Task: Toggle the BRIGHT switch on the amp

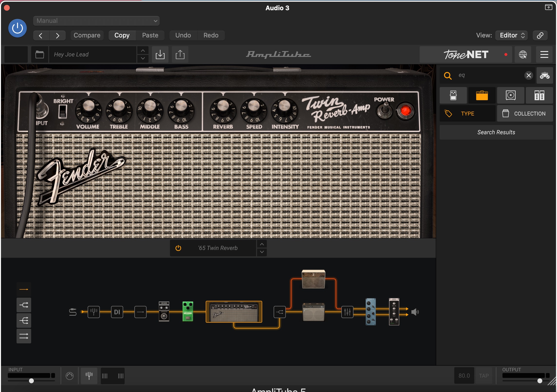Action: pos(63,112)
